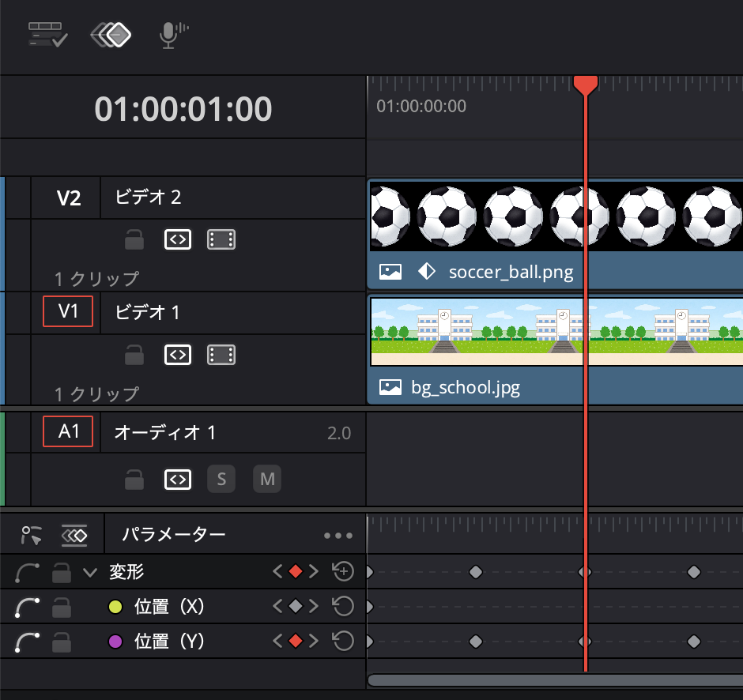Toggle auto track selector on Video 2

tap(178, 239)
